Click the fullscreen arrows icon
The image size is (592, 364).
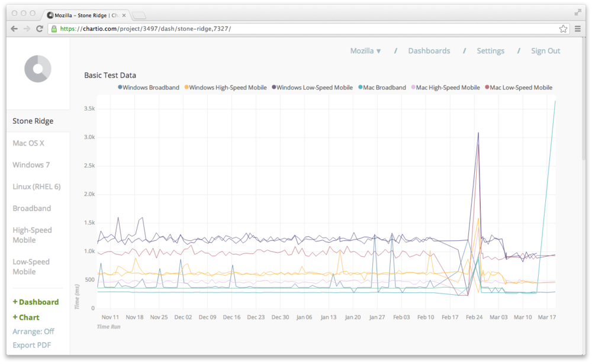[578, 12]
